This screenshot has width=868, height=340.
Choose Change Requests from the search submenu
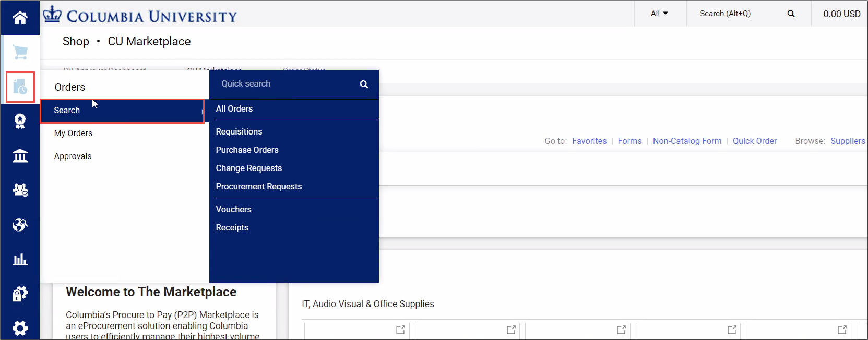(249, 168)
